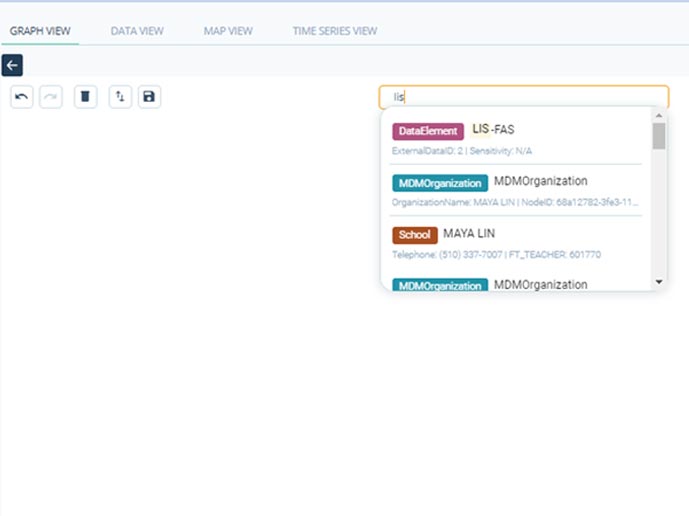
Task: Undo the last graph action
Action: click(22, 97)
